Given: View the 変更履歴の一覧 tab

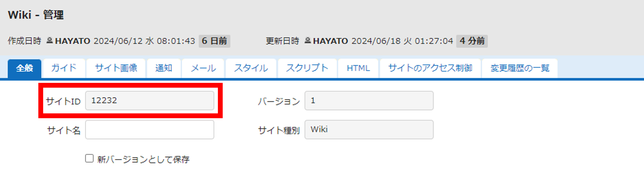Looking at the screenshot, I should [520, 68].
